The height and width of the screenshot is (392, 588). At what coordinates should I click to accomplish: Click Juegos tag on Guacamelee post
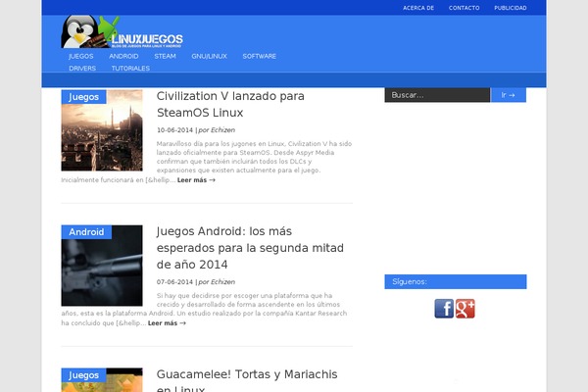[x=83, y=375]
